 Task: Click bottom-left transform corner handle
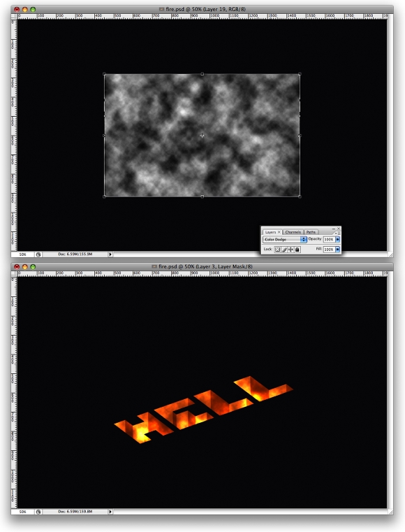pos(104,196)
